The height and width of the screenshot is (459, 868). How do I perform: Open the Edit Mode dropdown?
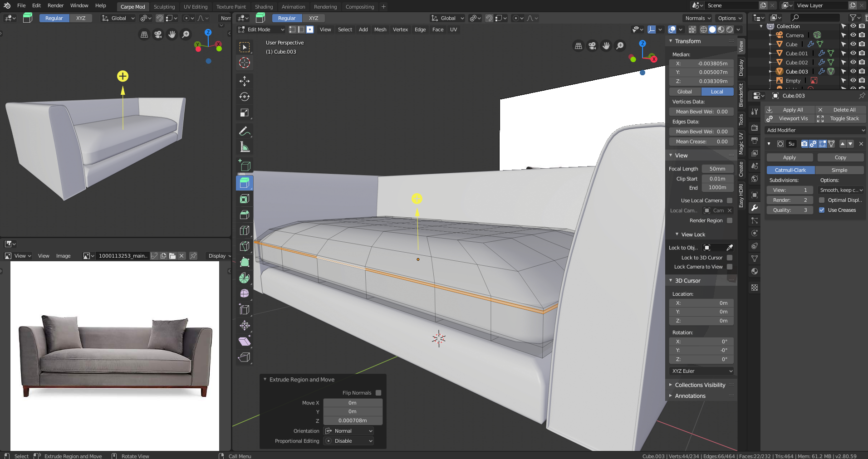[261, 29]
